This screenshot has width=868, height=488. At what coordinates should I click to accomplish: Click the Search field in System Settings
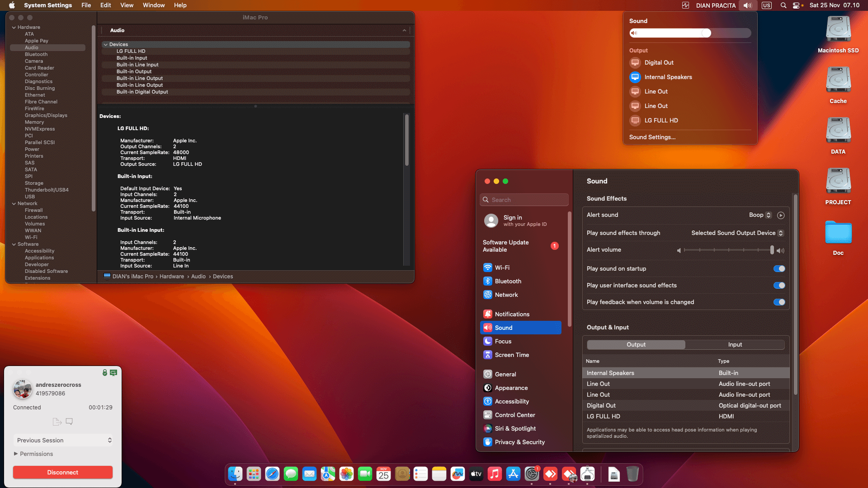click(x=524, y=200)
